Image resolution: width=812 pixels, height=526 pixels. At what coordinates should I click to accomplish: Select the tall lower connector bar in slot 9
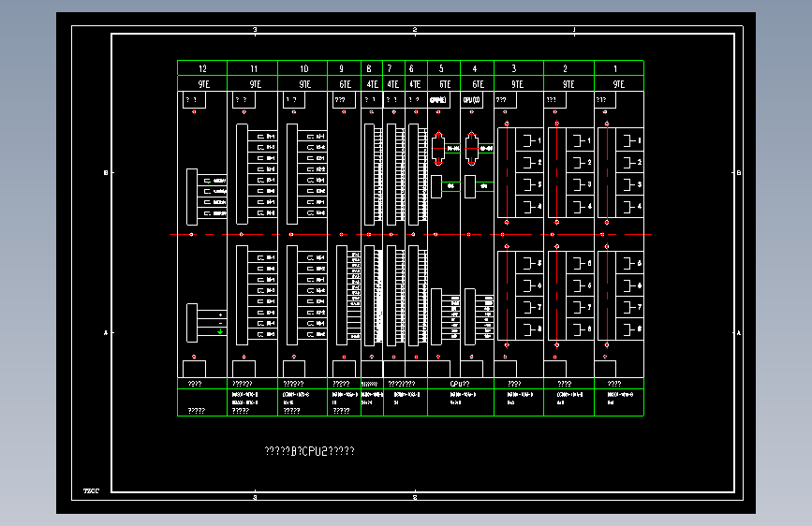pos(342,295)
